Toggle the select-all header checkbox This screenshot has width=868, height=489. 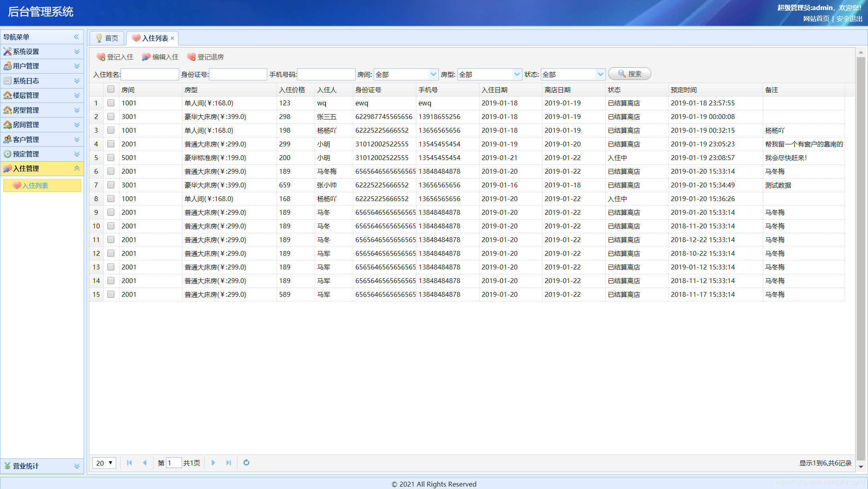[x=111, y=89]
